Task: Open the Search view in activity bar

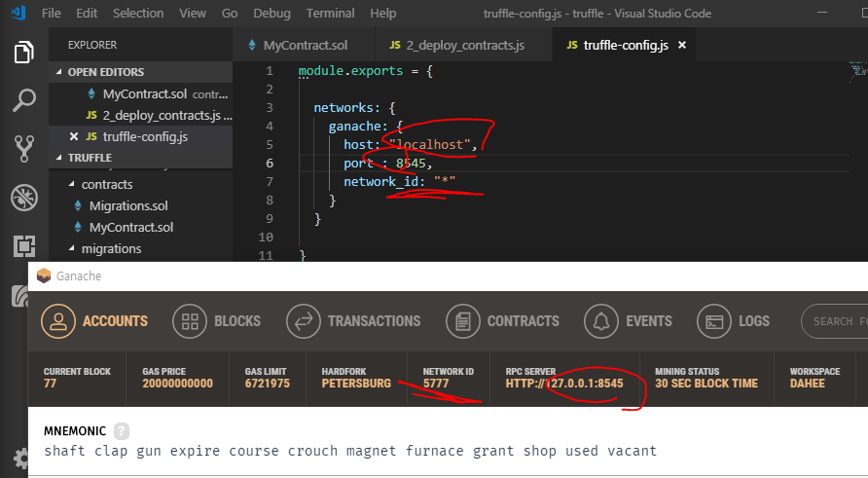Action: tap(23, 100)
